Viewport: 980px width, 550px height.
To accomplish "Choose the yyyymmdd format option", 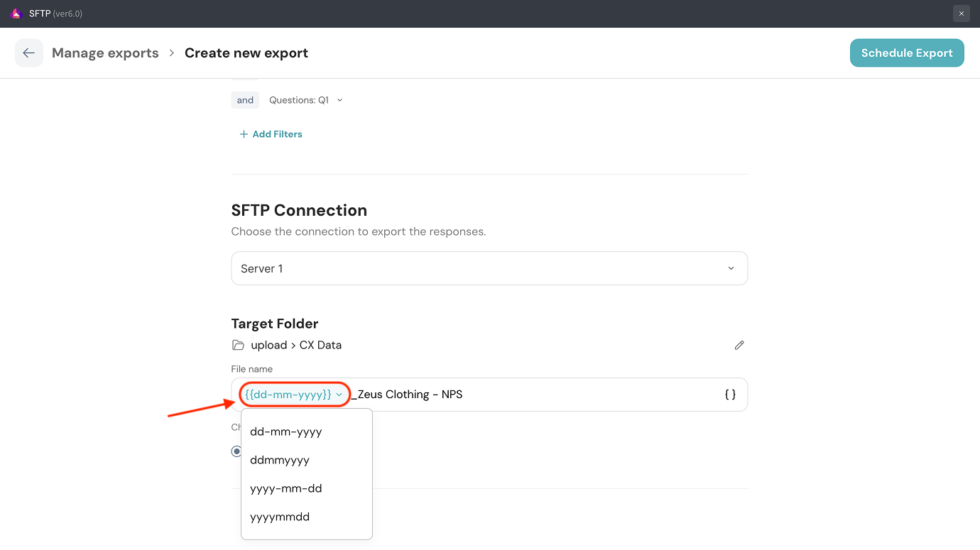I will 280,517.
